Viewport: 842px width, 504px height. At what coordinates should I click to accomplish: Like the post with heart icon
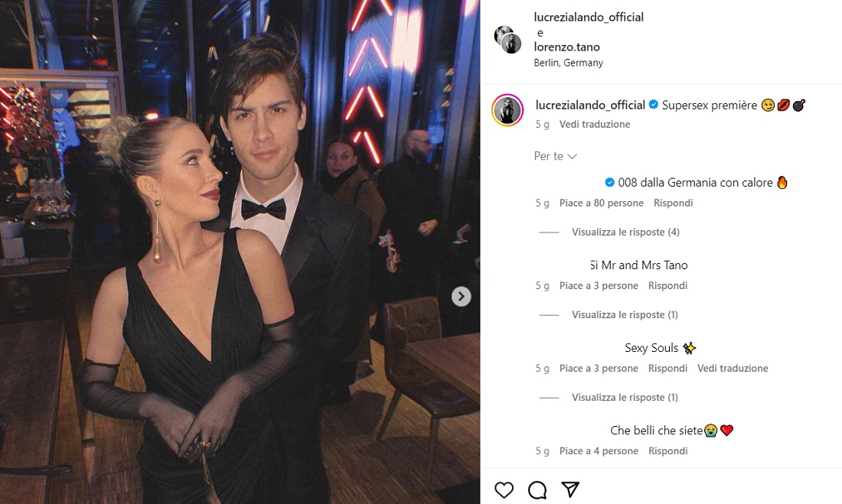point(504,490)
